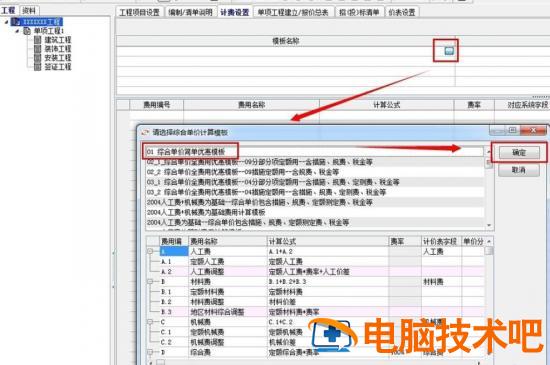This screenshot has width=550, height=365.
Task: Click main table 费用名称 column header
Action: point(251,105)
